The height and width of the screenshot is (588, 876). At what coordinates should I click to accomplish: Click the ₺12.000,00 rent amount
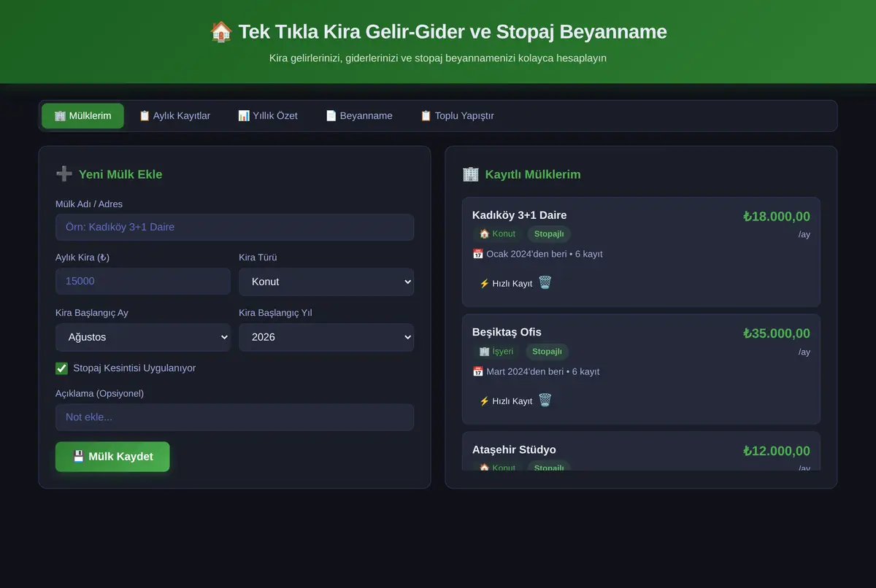pos(777,451)
